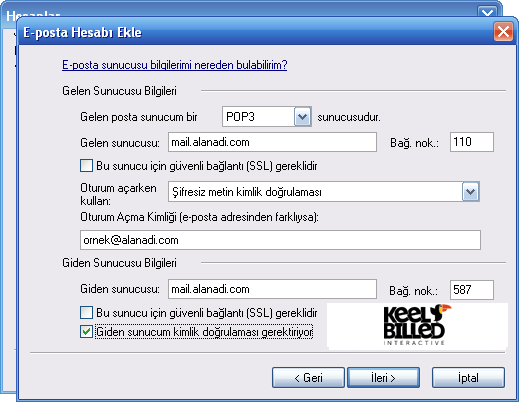Uncheck Giden sunucum kimlik doğrulaması gerektiriyor
Image resolution: width=519 pixels, height=402 pixels.
point(86,332)
